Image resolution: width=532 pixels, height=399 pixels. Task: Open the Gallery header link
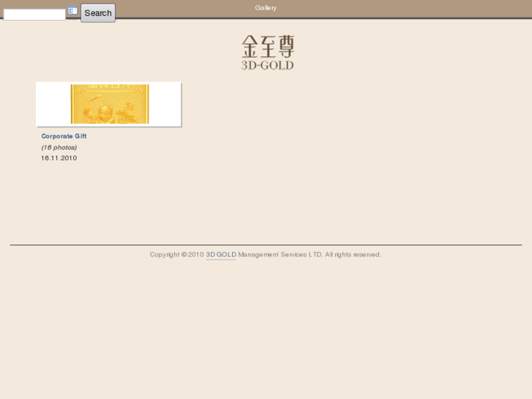pyautogui.click(x=266, y=8)
